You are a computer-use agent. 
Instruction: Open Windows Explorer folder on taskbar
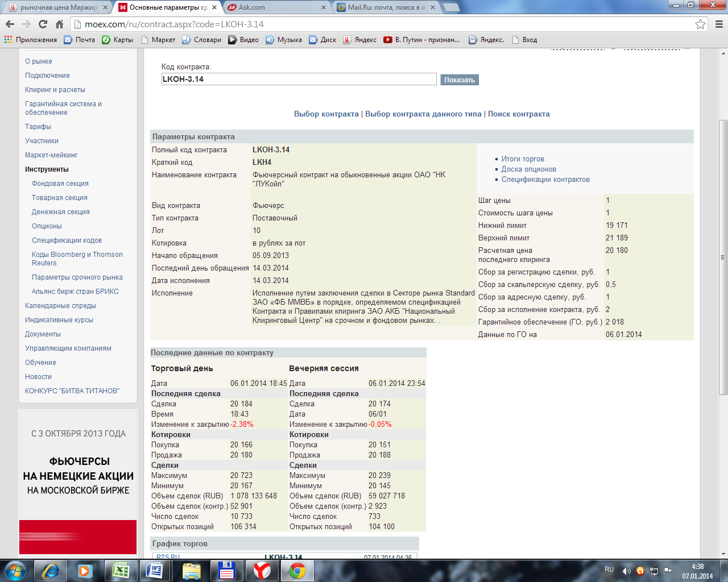point(191,571)
